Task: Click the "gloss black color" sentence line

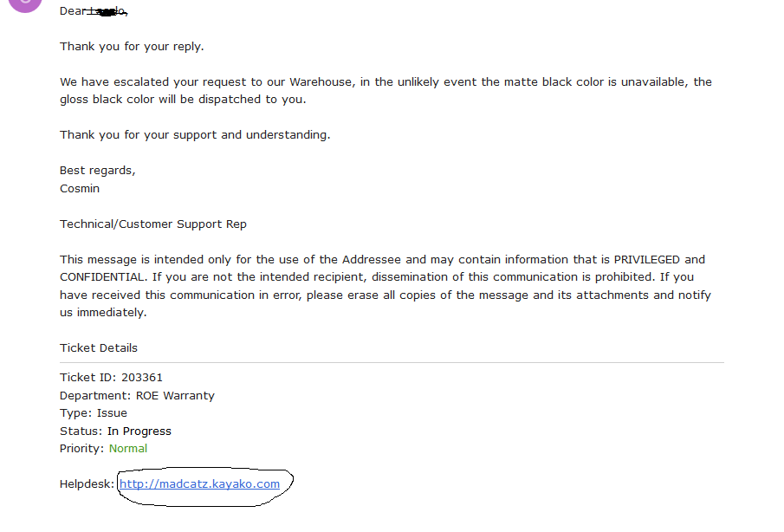Action: pyautogui.click(x=183, y=100)
